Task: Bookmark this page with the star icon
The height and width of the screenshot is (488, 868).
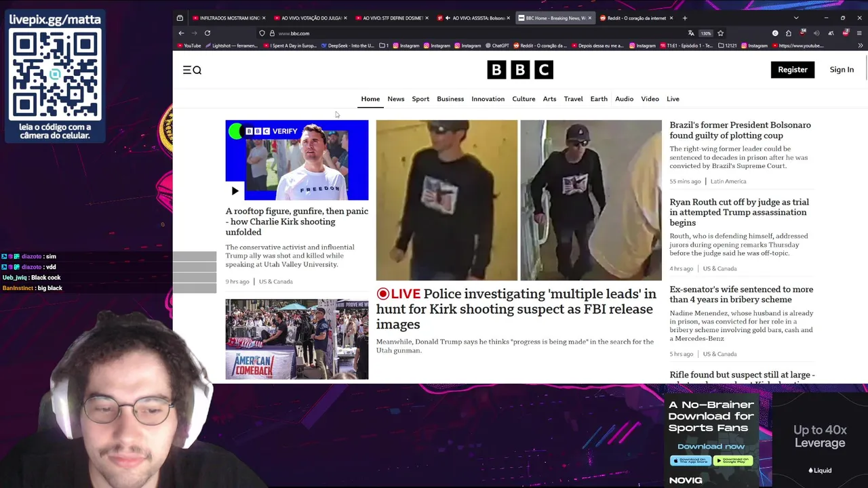Action: point(720,33)
